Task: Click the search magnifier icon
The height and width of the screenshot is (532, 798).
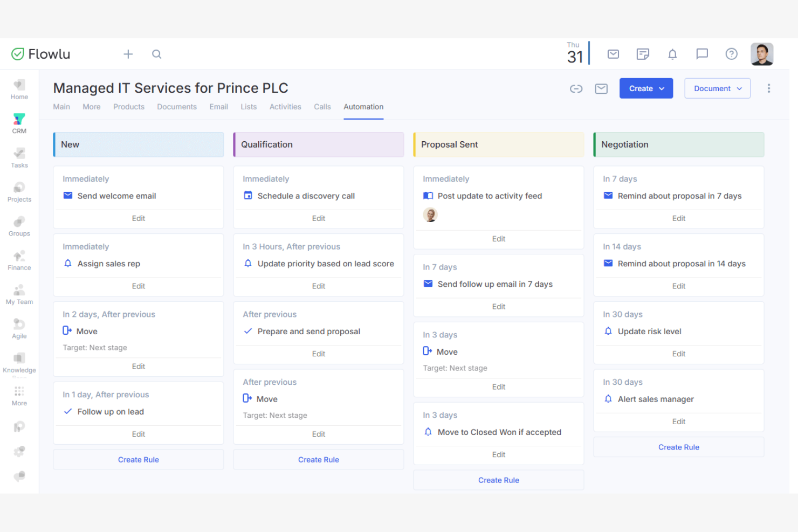Action: click(x=156, y=54)
